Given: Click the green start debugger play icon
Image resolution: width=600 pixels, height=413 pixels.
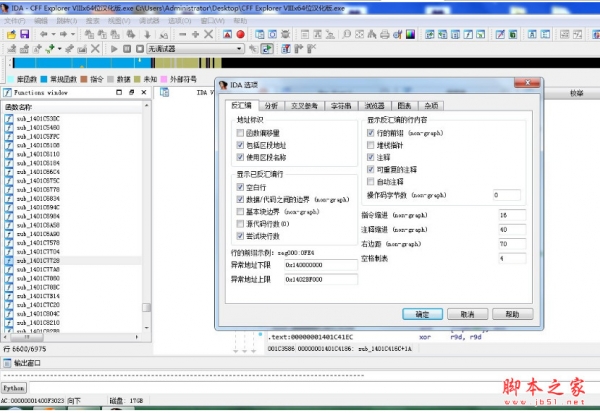Looking at the screenshot, I should 113,48.
